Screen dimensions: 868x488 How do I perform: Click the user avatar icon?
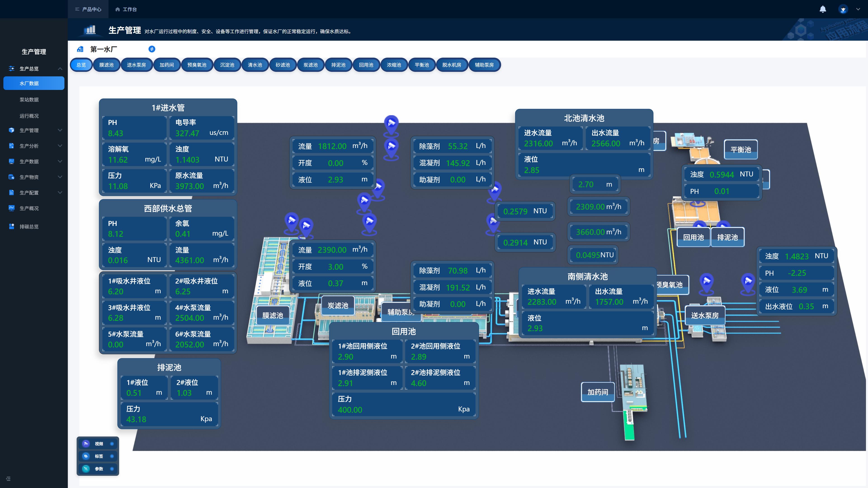(x=843, y=9)
